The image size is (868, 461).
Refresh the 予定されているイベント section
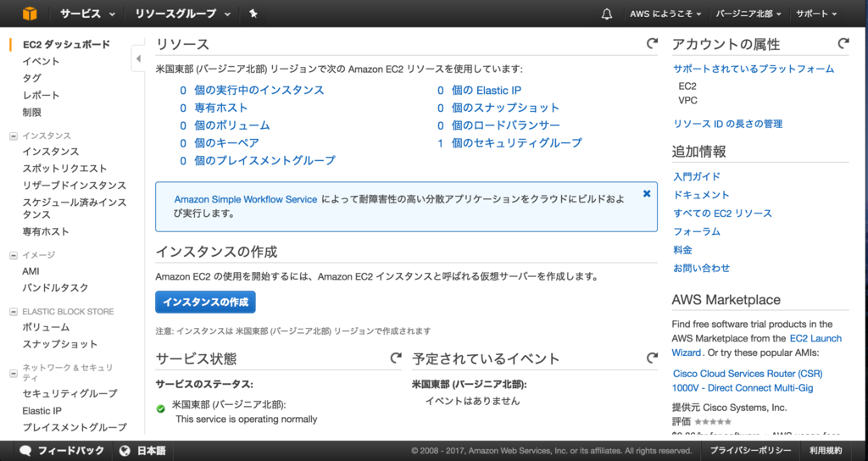(x=652, y=358)
